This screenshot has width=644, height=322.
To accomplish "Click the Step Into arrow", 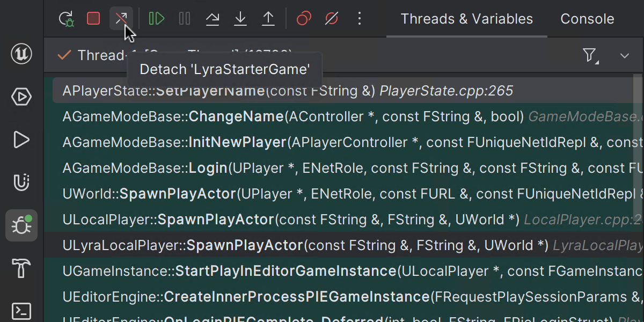I will [x=240, y=19].
